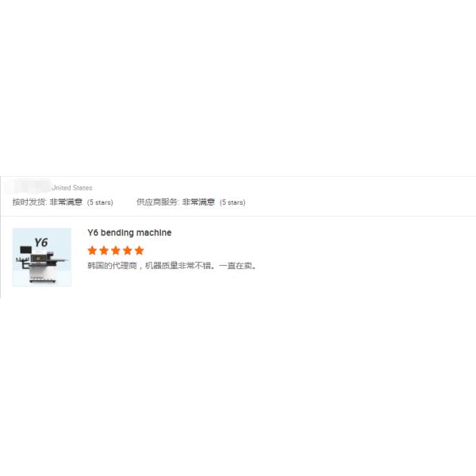Click the black monitor in the machine picture
Viewport: 476px width, 476px height.
click(x=26, y=250)
